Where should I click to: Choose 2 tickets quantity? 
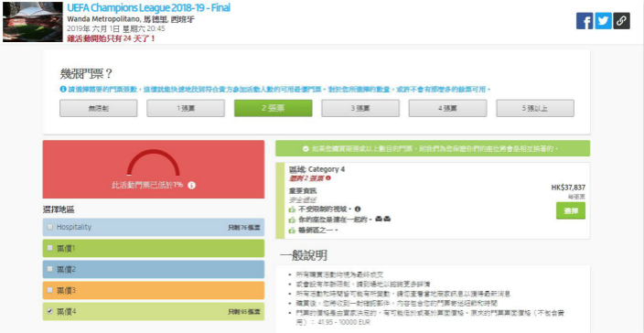tap(274, 108)
